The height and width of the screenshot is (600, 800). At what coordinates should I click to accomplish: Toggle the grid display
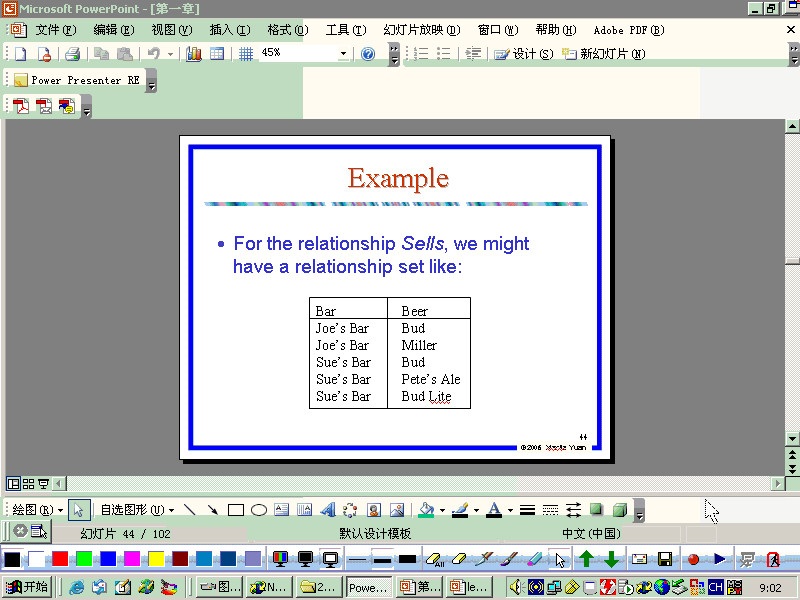[x=246, y=53]
